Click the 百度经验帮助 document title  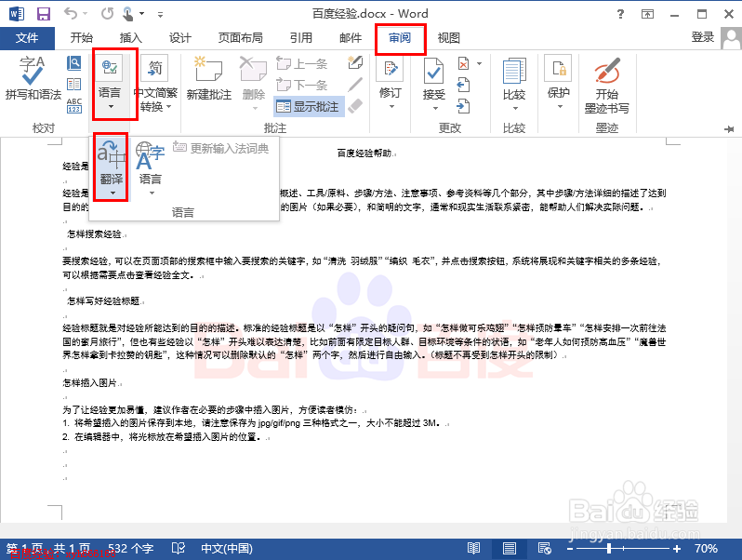(364, 153)
